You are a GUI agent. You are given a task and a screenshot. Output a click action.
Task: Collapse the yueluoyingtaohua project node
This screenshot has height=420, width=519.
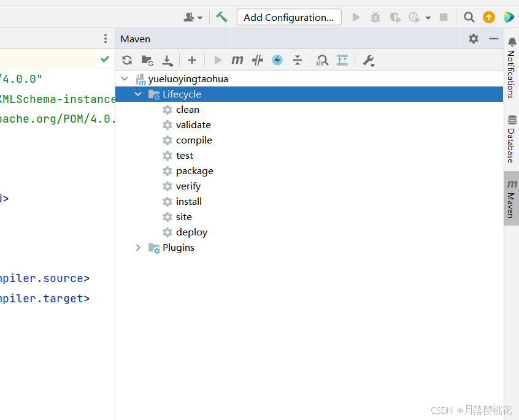coord(125,79)
